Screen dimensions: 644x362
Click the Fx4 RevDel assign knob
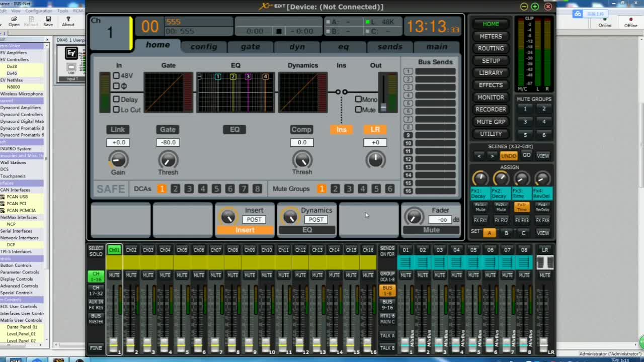[x=542, y=178]
